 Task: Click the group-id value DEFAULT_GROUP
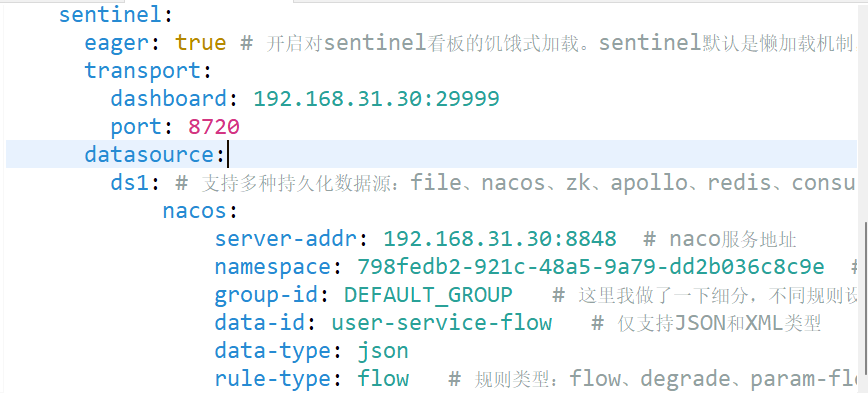coord(428,294)
